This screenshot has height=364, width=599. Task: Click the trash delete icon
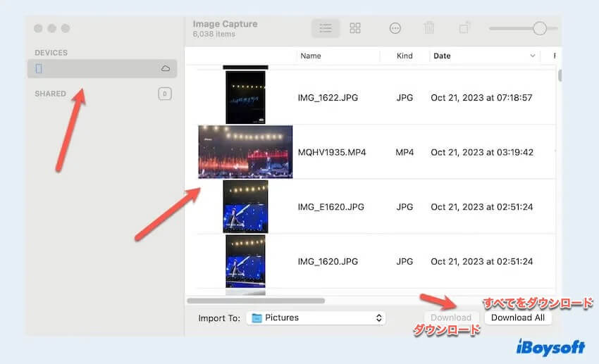point(429,28)
